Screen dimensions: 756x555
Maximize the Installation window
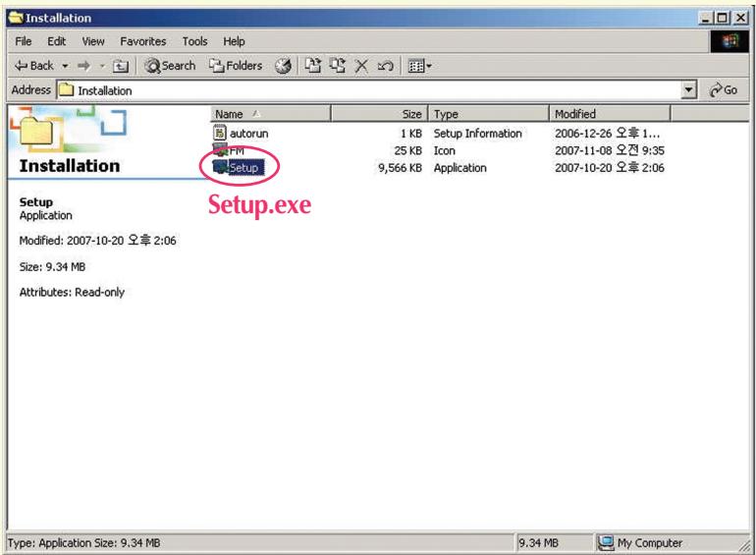tap(723, 18)
